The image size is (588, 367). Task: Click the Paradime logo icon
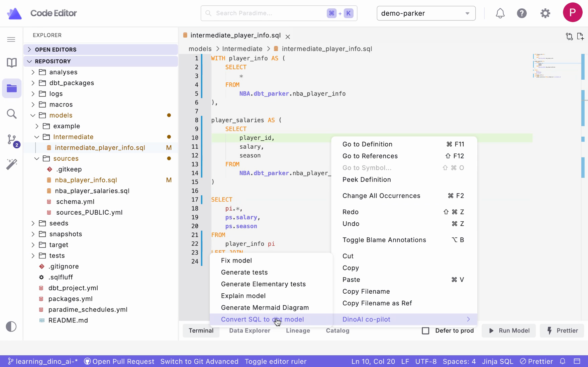pos(14,13)
